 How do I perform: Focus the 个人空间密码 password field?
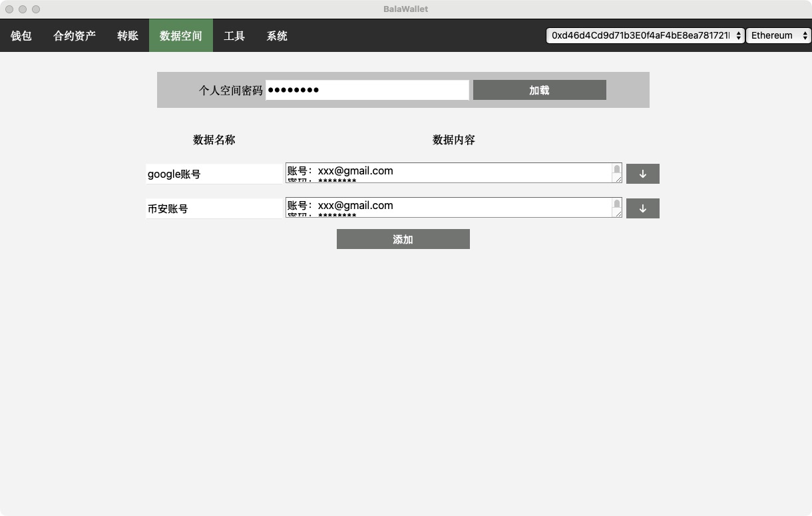tap(367, 90)
